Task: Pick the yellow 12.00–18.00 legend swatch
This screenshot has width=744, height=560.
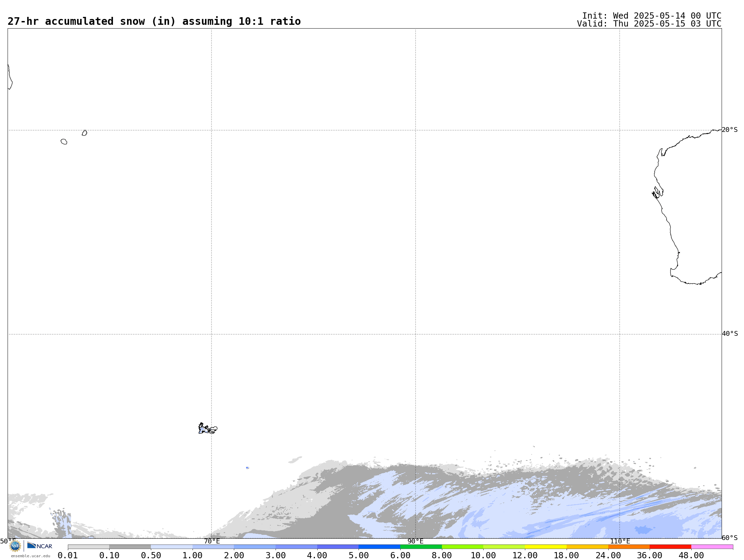Action: pos(546,547)
